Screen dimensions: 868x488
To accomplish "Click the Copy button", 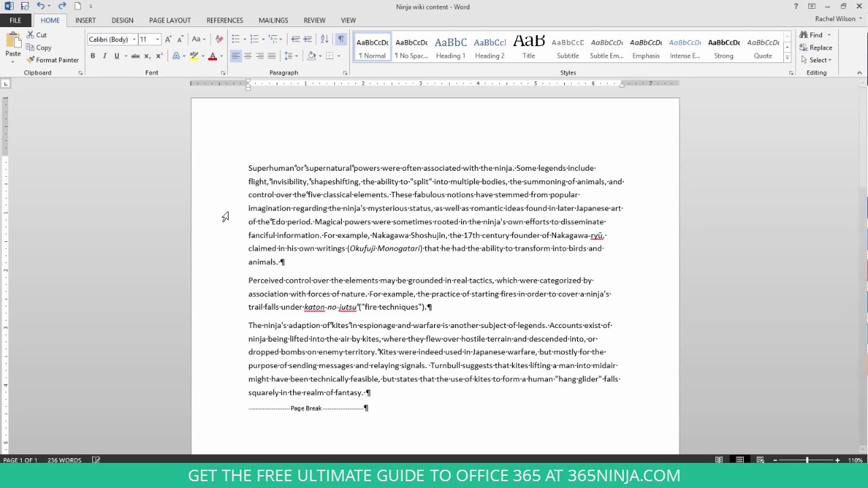I will pyautogui.click(x=39, y=47).
